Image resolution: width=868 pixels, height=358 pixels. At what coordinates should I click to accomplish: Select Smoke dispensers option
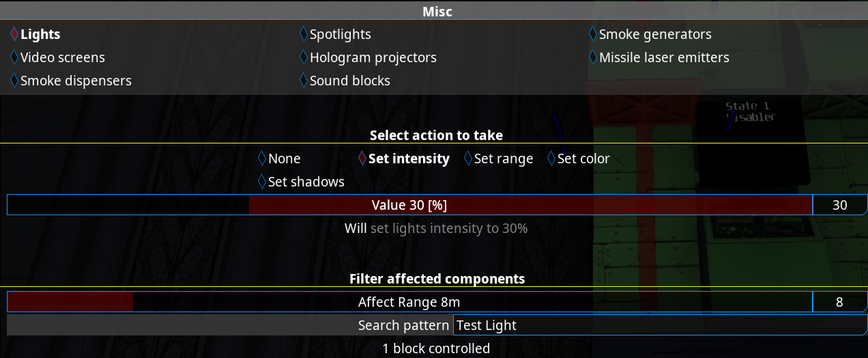70,81
